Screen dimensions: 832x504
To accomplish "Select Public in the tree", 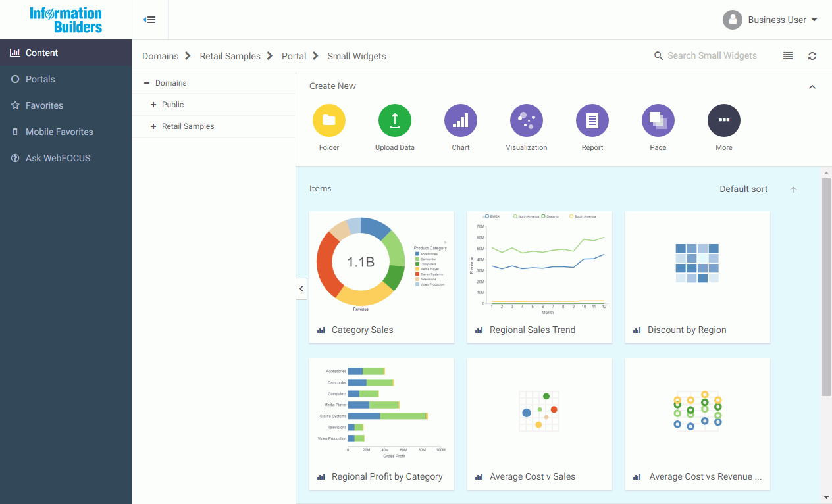I will (x=173, y=105).
